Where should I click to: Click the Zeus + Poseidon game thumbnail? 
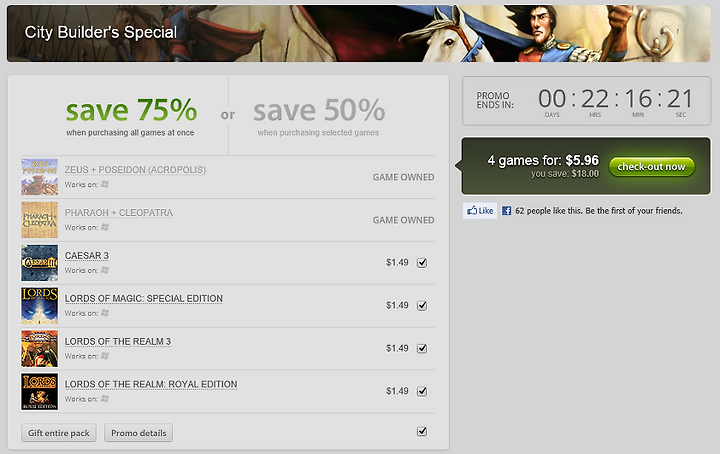40,177
